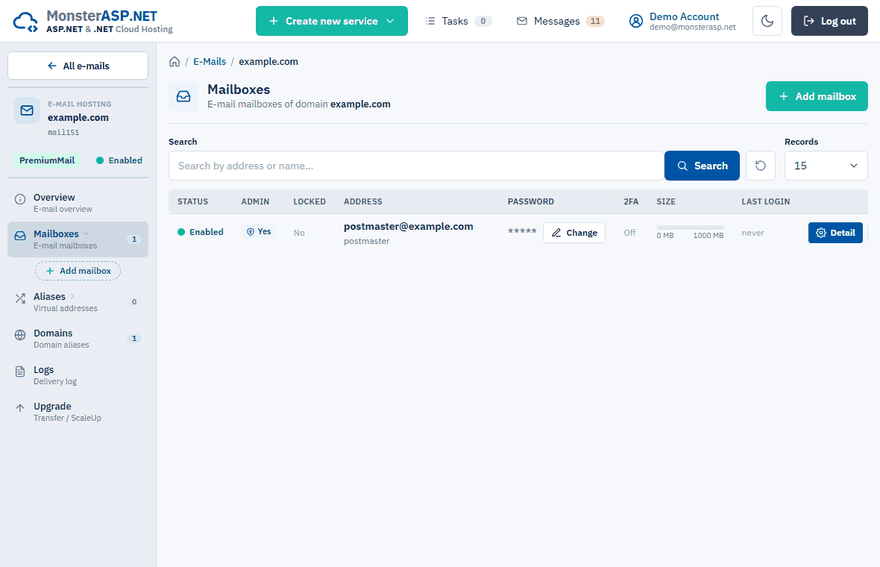This screenshot has width=880, height=567.
Task: Click the Enabled status in sidebar
Action: 119,161
